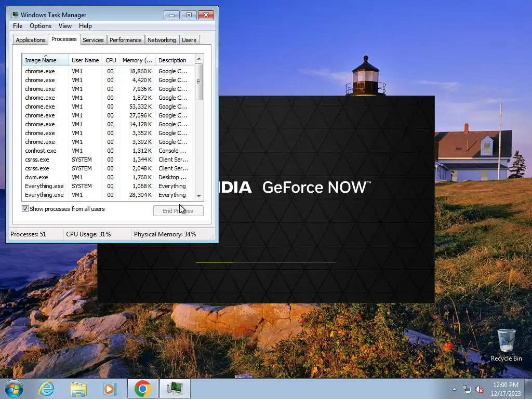
Task: Select the dwm.exe process row
Action: [109, 177]
